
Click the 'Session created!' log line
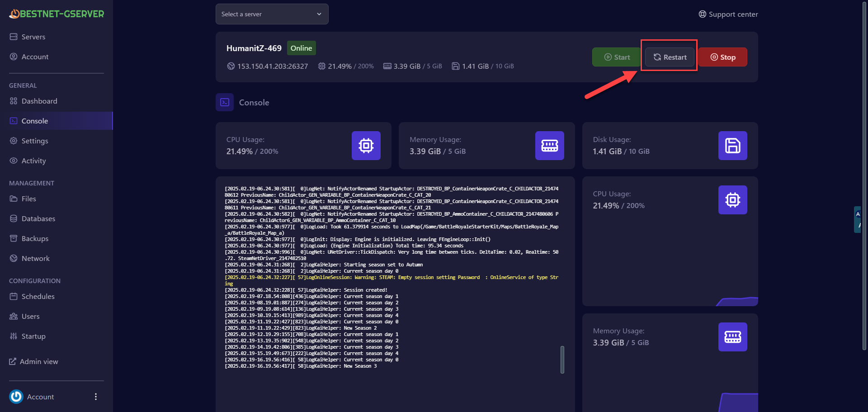click(x=306, y=290)
